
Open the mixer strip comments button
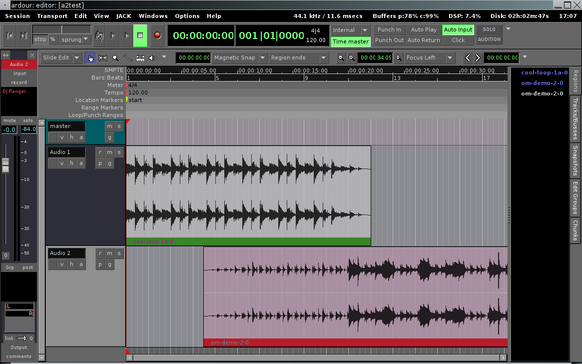[19, 356]
